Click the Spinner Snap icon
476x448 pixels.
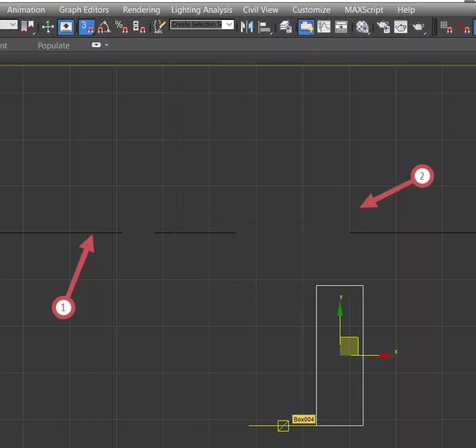(x=139, y=26)
